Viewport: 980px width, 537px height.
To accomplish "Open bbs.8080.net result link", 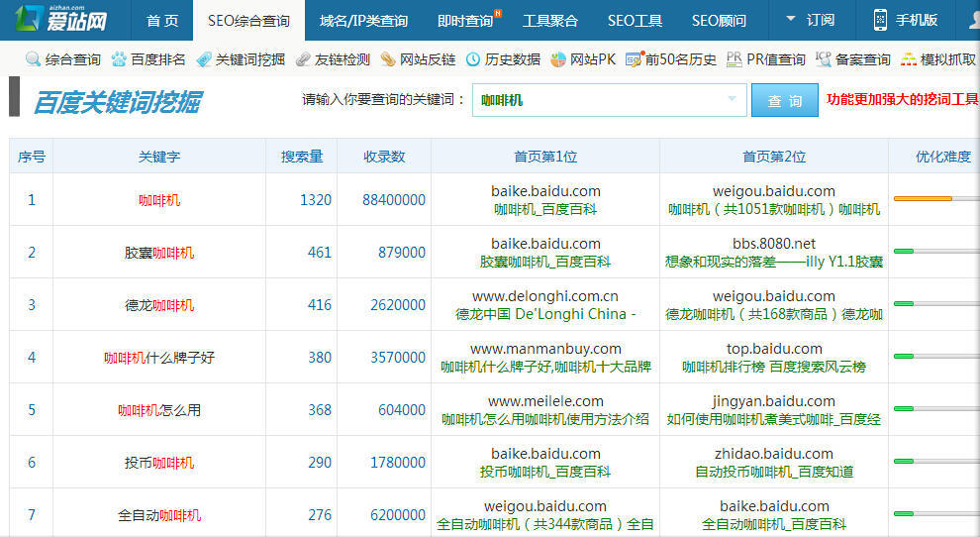I will [774, 244].
